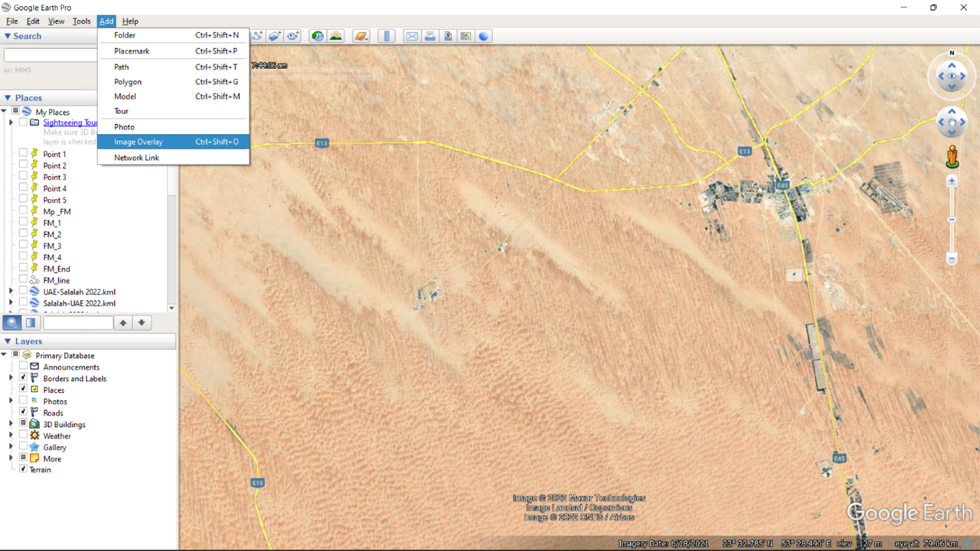Collapse the Layers panel header triangle
The image size is (980, 551).
click(x=8, y=341)
